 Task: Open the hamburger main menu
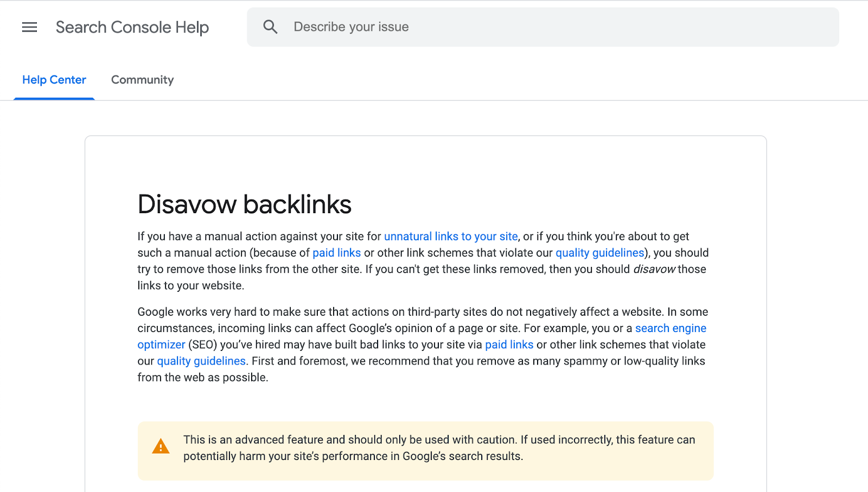[29, 27]
